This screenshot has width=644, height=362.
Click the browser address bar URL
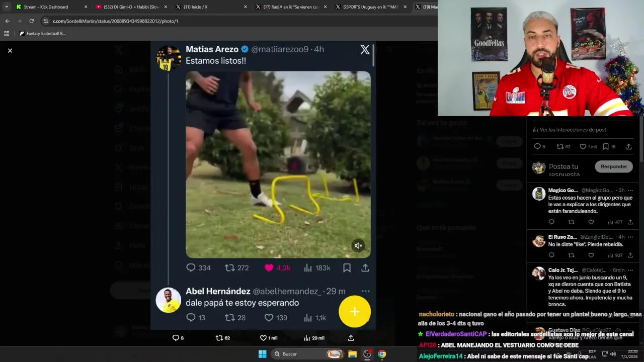(115, 21)
